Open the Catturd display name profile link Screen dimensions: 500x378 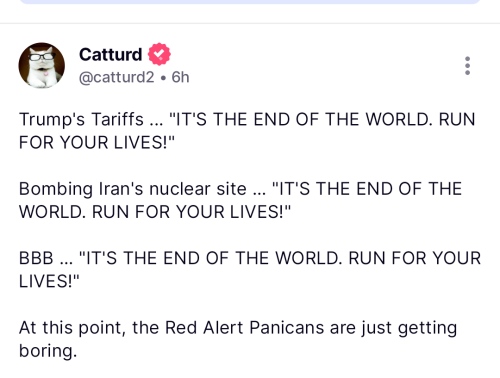(x=111, y=54)
